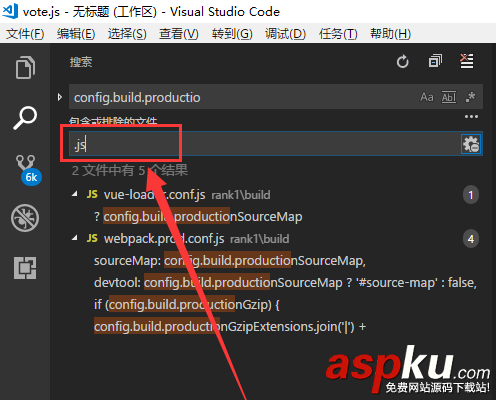Click the VS Code title bar logo
Viewport: 496px width, 400px height.
[x=10, y=11]
